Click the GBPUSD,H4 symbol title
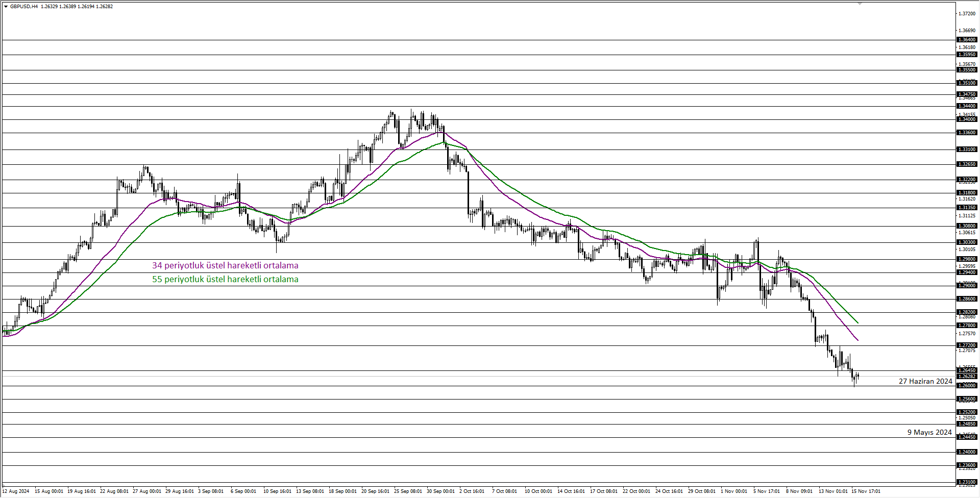Viewport: 980px width, 498px height. pos(24,7)
